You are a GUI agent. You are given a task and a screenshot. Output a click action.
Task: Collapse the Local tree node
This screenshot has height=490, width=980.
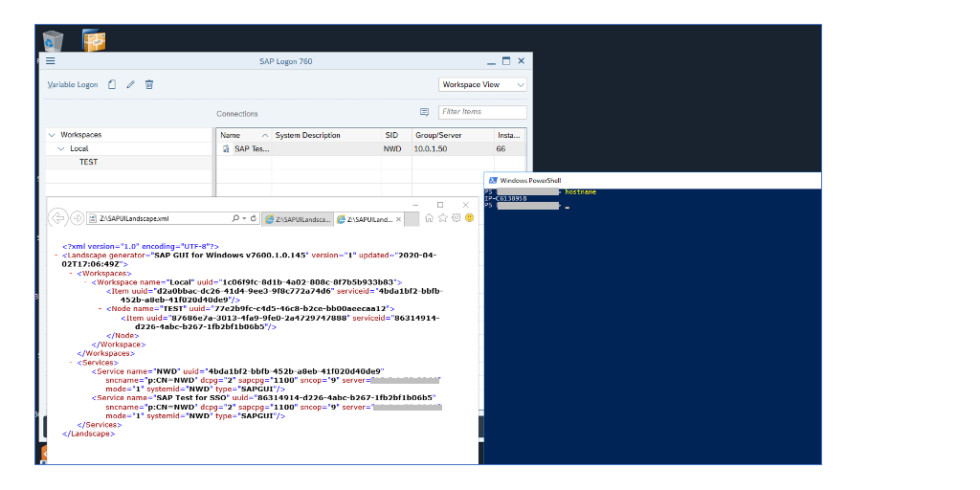[61, 148]
